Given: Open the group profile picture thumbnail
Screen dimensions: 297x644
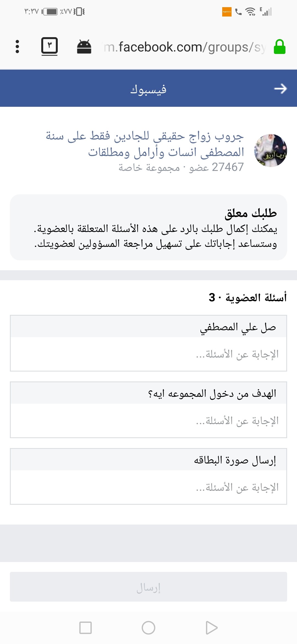Looking at the screenshot, I should (x=271, y=151).
